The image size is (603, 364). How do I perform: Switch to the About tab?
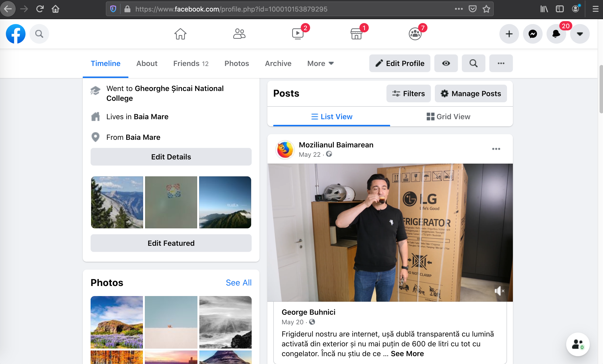pos(147,63)
